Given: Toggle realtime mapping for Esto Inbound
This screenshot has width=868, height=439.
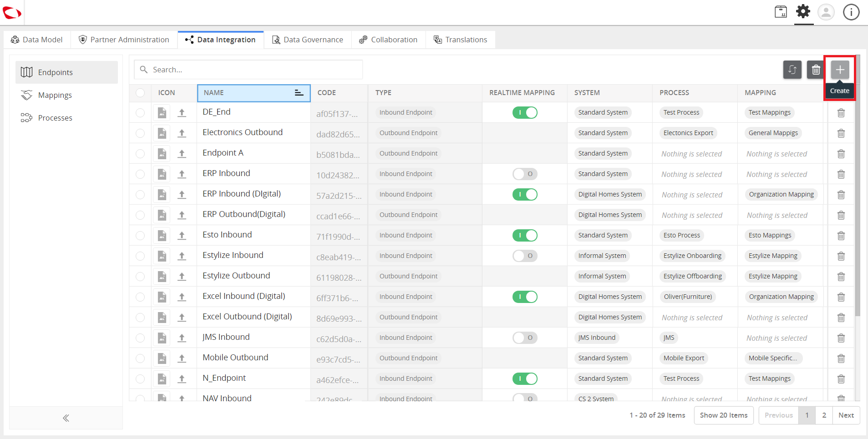Looking at the screenshot, I should [x=525, y=235].
